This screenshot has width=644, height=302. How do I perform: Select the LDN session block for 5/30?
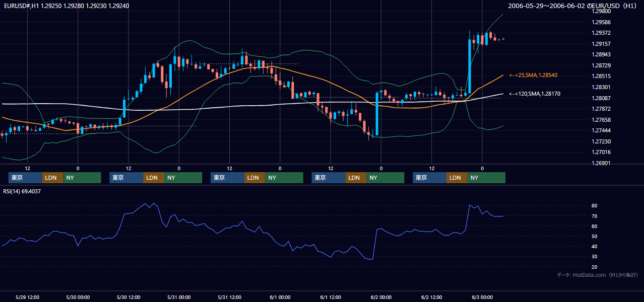(x=154, y=178)
